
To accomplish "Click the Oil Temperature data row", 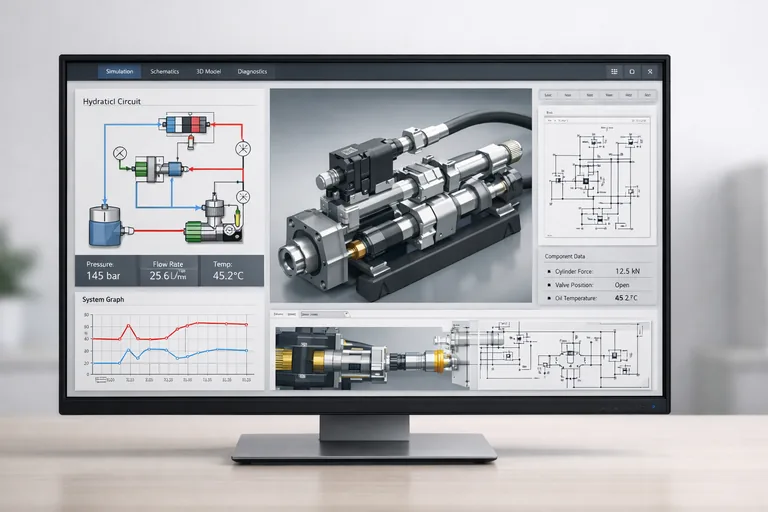I will (598, 297).
